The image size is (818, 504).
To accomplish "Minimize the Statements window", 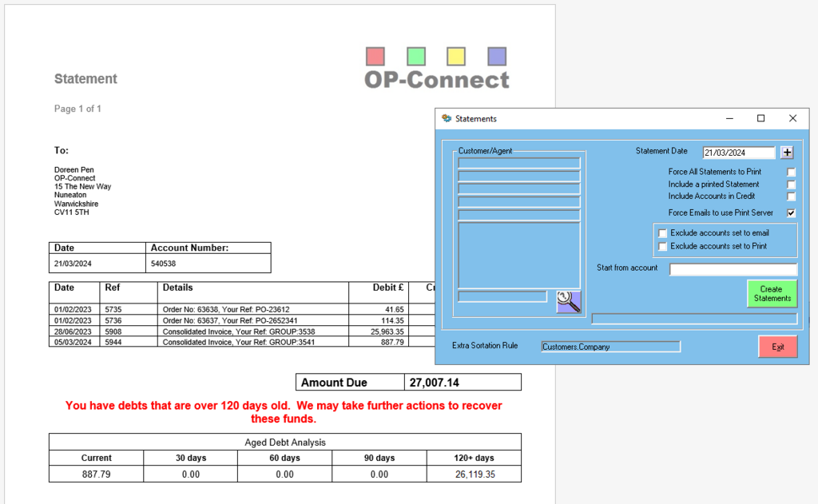I will point(729,118).
